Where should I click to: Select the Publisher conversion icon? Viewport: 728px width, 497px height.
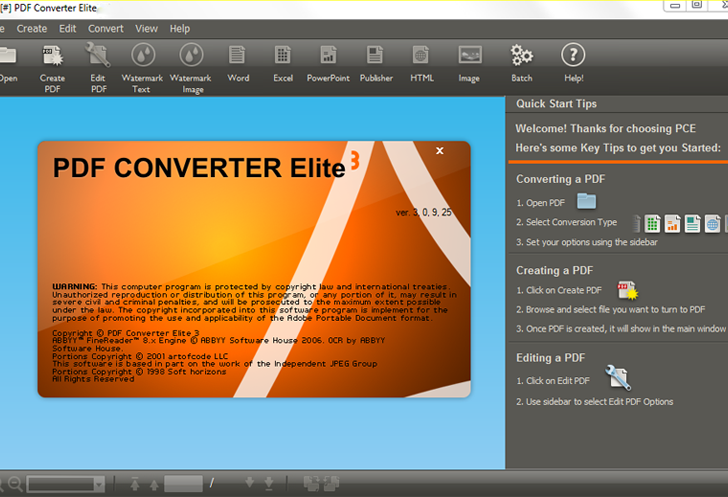click(376, 56)
